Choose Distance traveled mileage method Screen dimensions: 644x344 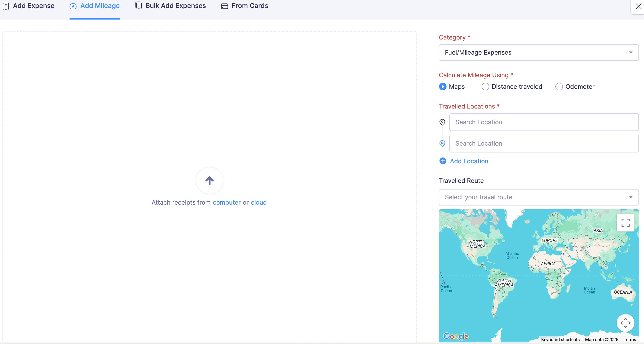click(485, 87)
